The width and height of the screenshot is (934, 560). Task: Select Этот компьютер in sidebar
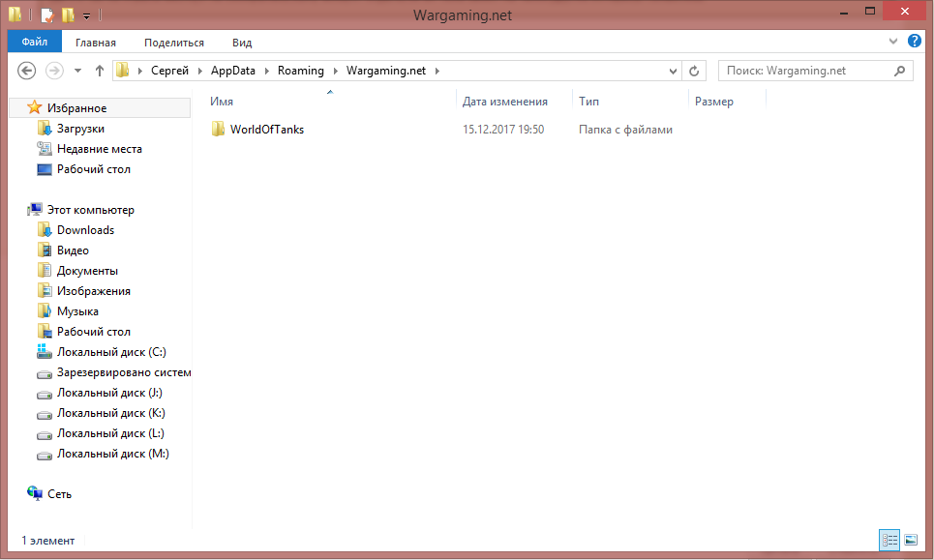(x=91, y=210)
